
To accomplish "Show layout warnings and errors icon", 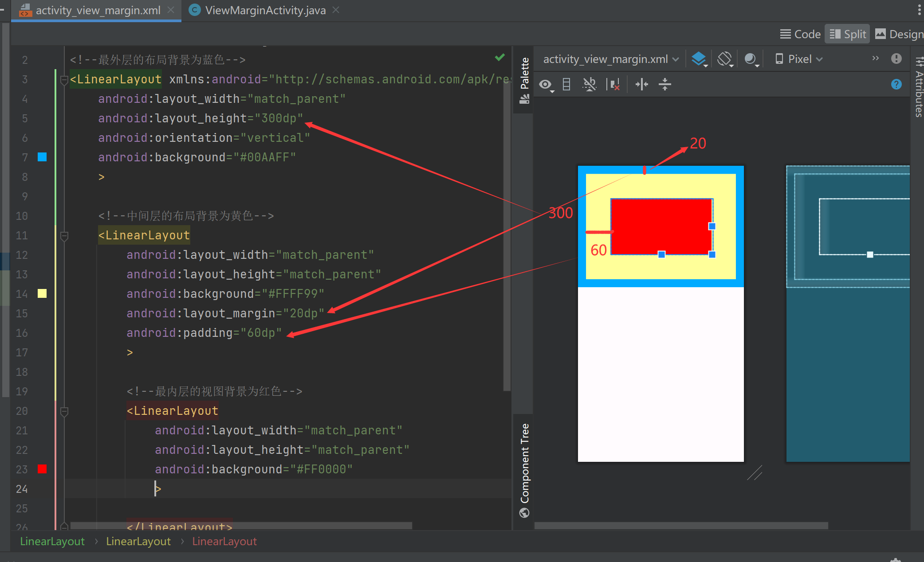I will coord(896,59).
